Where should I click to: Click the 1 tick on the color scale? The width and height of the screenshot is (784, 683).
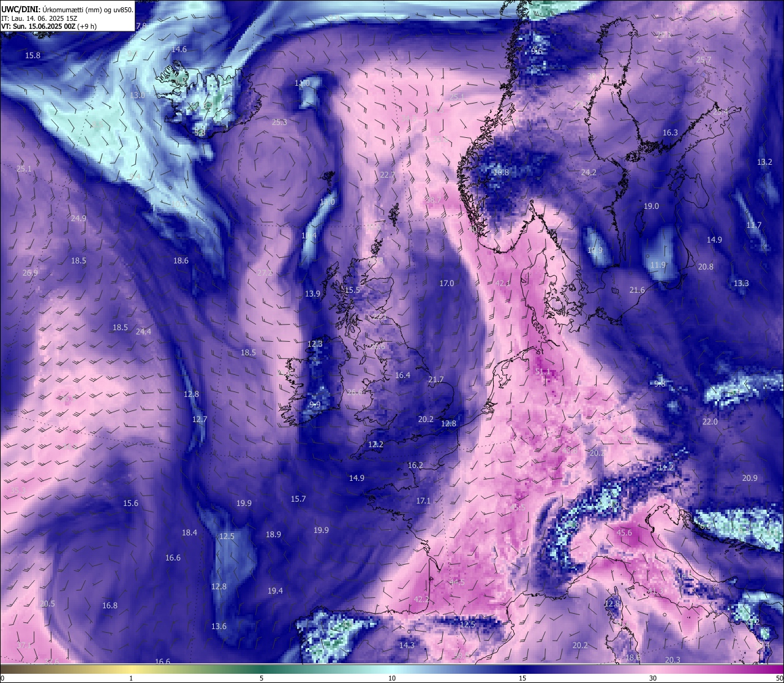pos(131,678)
